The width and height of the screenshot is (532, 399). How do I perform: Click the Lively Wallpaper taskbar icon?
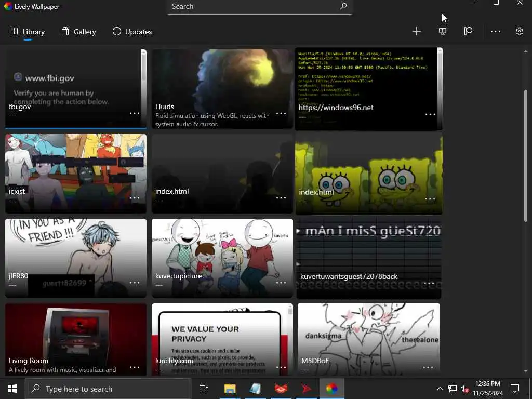(332, 389)
